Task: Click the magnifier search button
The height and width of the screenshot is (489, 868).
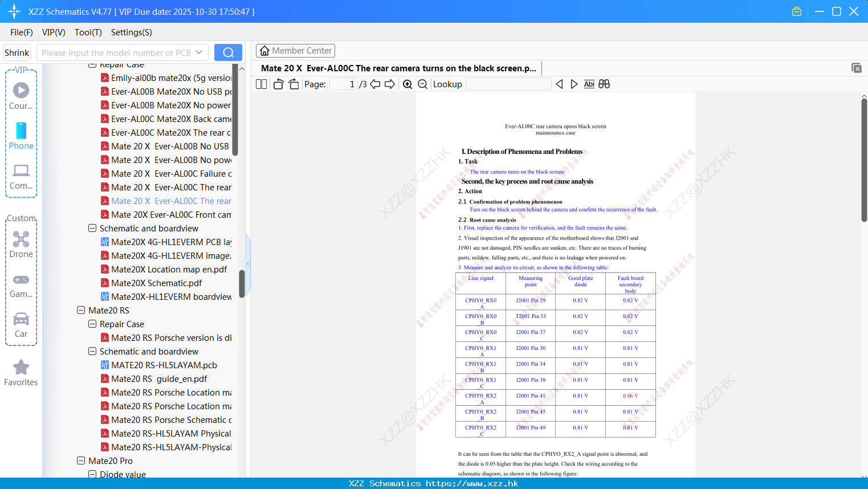Action: coord(228,52)
